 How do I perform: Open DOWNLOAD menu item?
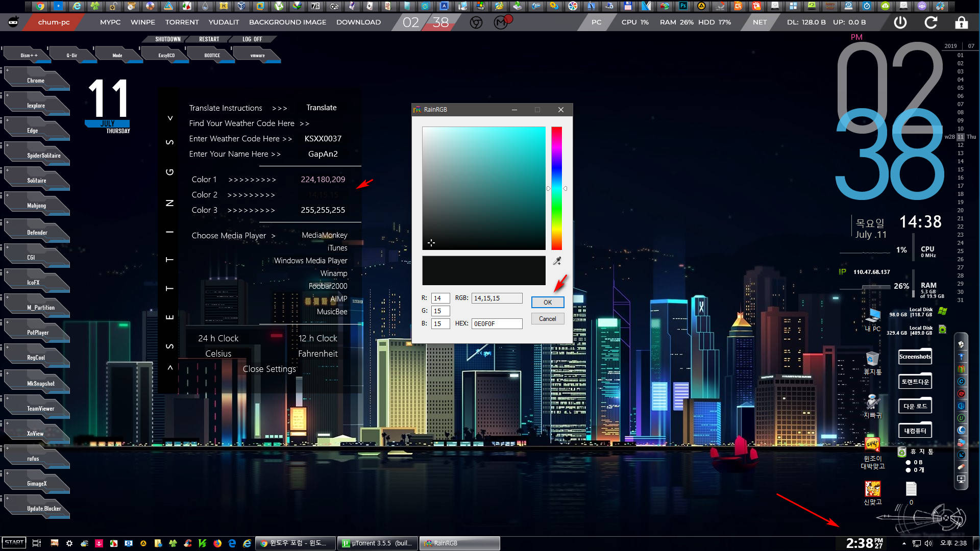358,22
